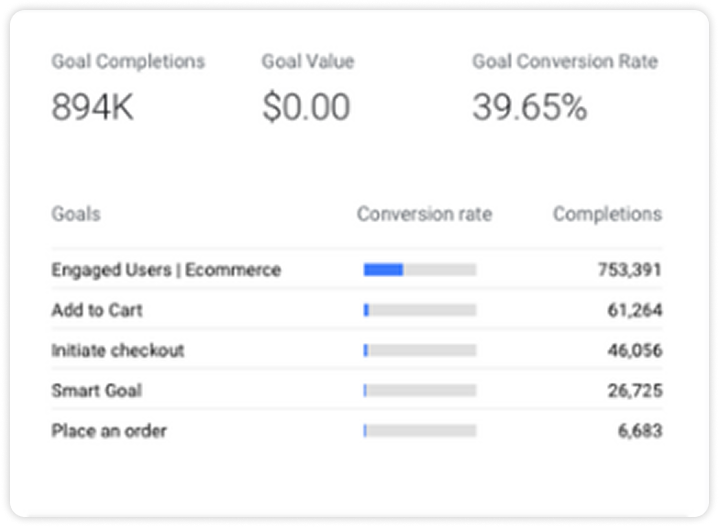Select the Place an order goal

click(x=109, y=431)
